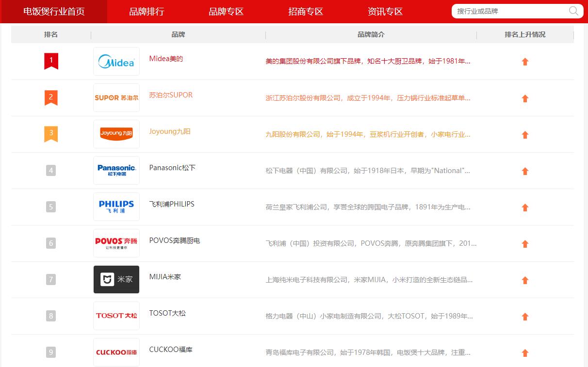The width and height of the screenshot is (588, 367).
Task: Click the up arrow for MIJIA米家 row
Action: [525, 280]
